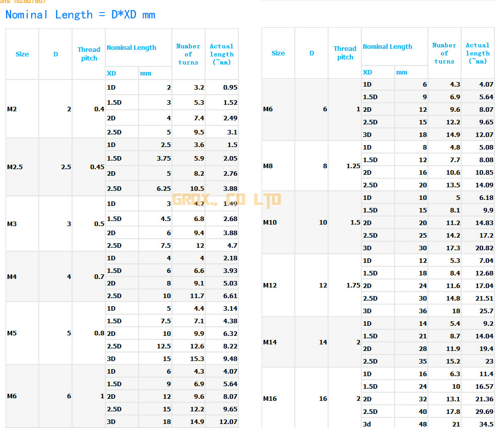This screenshot has width=504, height=428.
Task: Click the 'Nominal Length = D*XD mm' heading
Action: click(x=80, y=15)
